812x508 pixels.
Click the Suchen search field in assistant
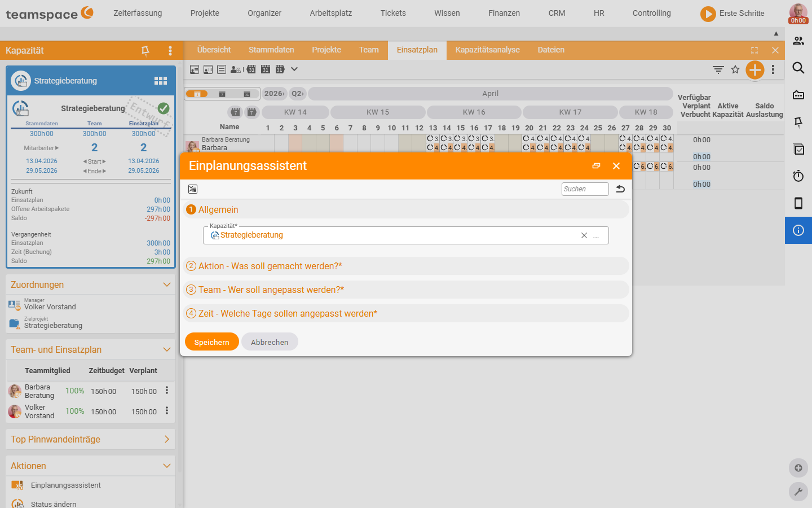click(585, 189)
